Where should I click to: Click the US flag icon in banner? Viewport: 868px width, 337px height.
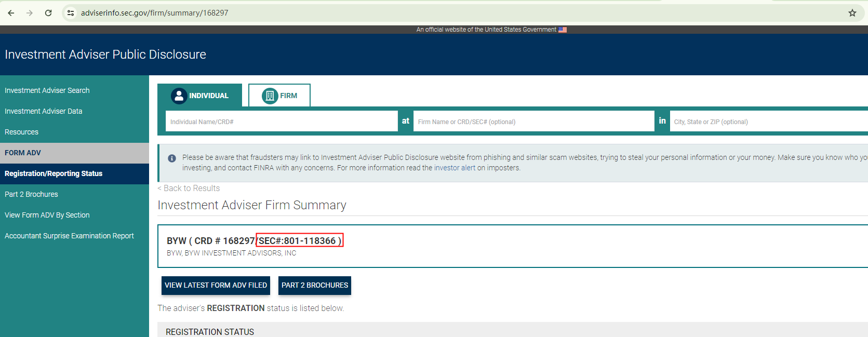click(x=563, y=30)
